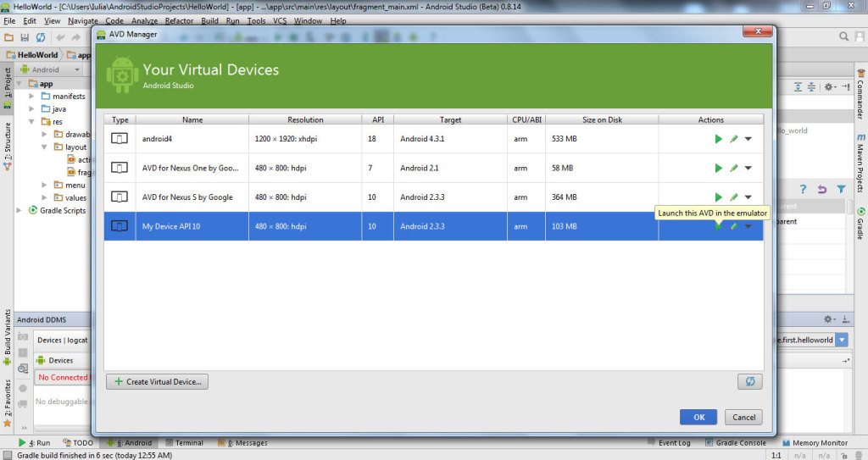Click the Undo arrow toolbar icon
This screenshot has width=868, height=460.
60,37
